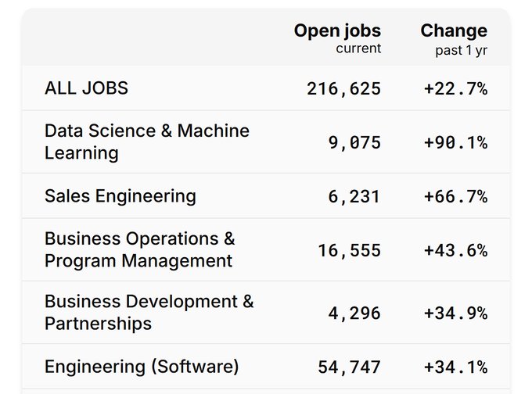Click the 9,075 open jobs value
This screenshot has height=394, width=532.
tap(354, 142)
